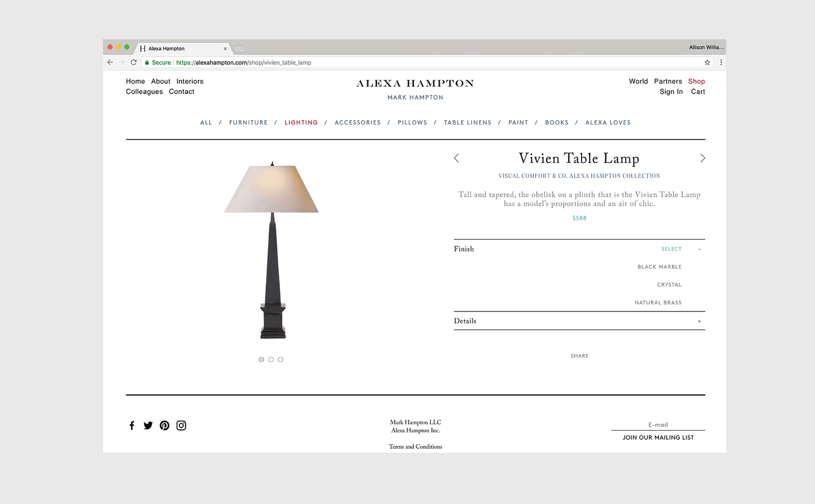Select the PAINT category
815x504 pixels.
pos(518,123)
